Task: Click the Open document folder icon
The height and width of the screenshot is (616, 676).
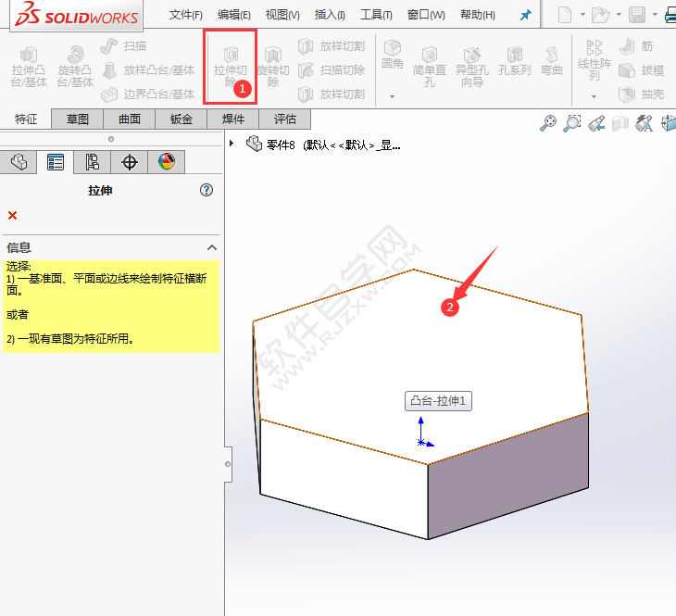Action: click(x=601, y=15)
